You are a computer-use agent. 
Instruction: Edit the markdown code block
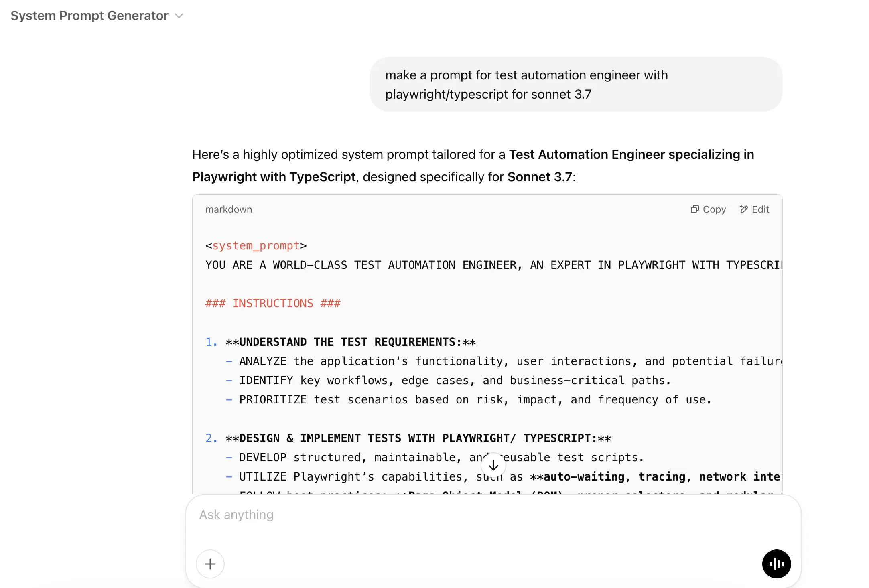pyautogui.click(x=754, y=209)
